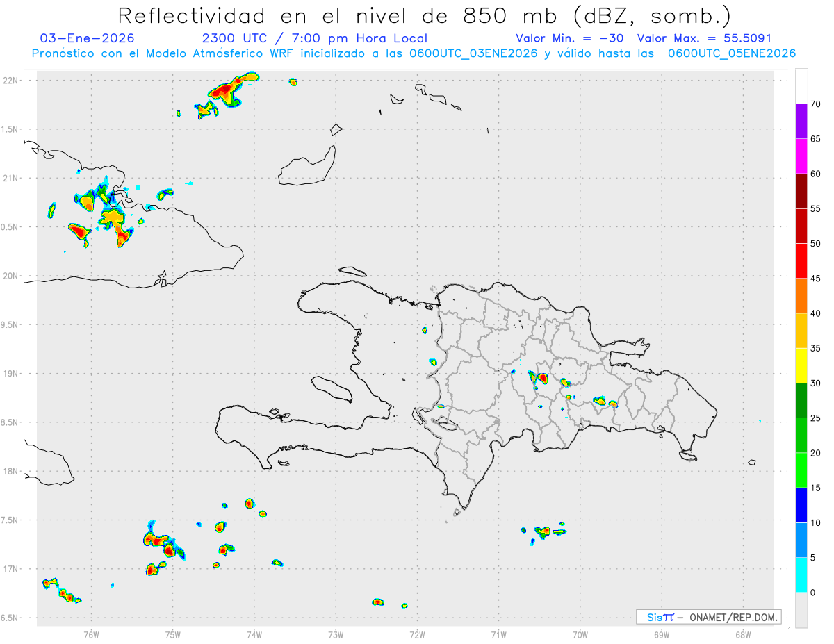This screenshot has height=644, width=834.
Task: Pick the yellow 30-35 dBZ color band
Action: [x=801, y=365]
